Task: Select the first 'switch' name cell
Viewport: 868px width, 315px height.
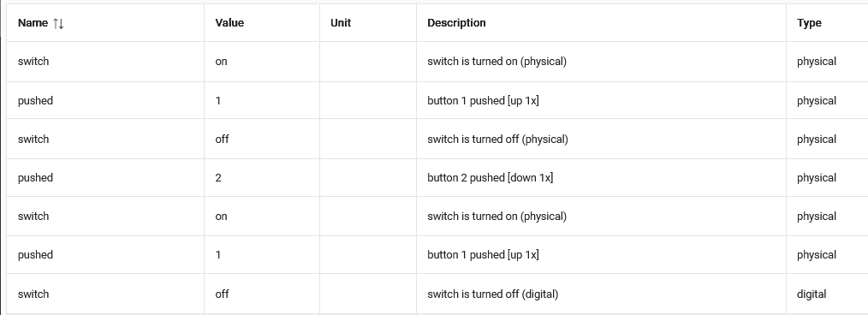Action: (33, 62)
